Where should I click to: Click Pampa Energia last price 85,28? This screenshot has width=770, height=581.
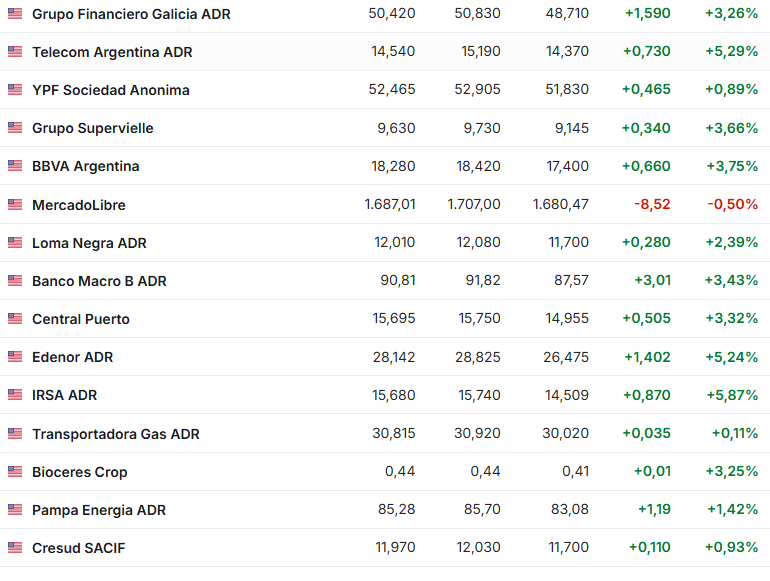pyautogui.click(x=397, y=509)
